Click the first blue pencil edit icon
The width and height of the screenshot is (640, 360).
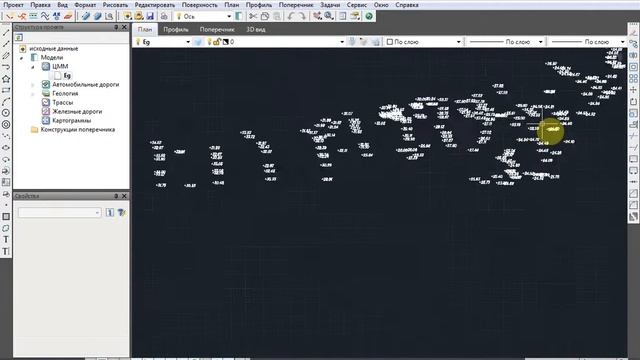click(86, 16)
